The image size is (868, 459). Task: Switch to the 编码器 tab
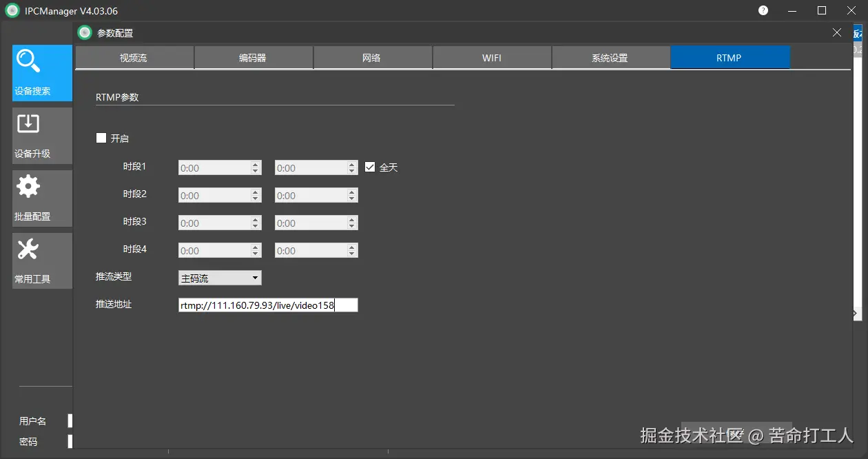[253, 58]
